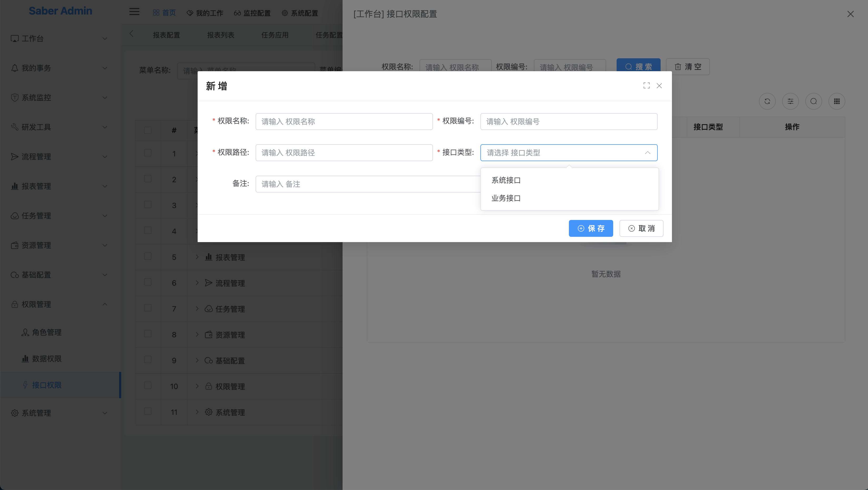Open the column settings (sliders) icon
This screenshot has width=868, height=490.
pyautogui.click(x=791, y=101)
